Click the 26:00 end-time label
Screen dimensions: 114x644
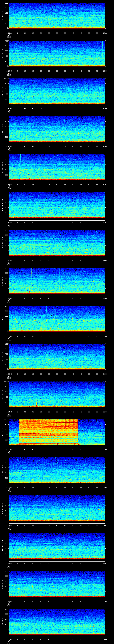tap(105, 450)
